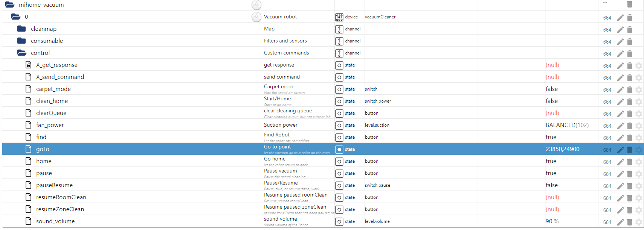The width and height of the screenshot is (644, 230).
Task: Toggle pauseResume value false
Action: pos(551,185)
